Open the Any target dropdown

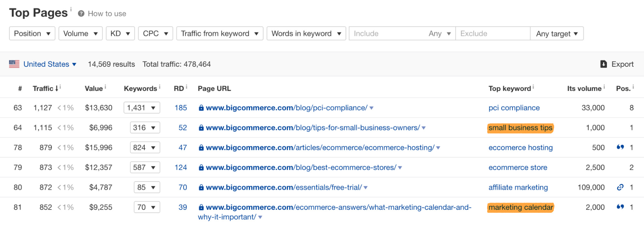[557, 34]
